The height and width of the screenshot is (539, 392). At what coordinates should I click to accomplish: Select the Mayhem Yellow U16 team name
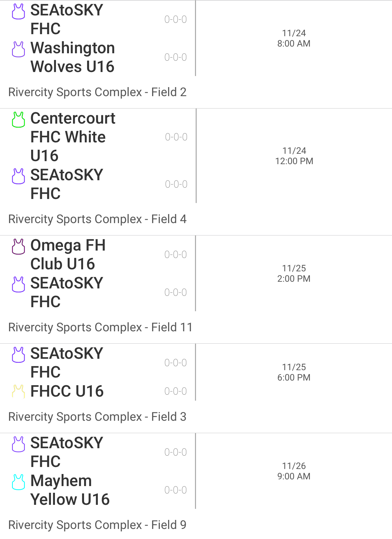pos(70,490)
